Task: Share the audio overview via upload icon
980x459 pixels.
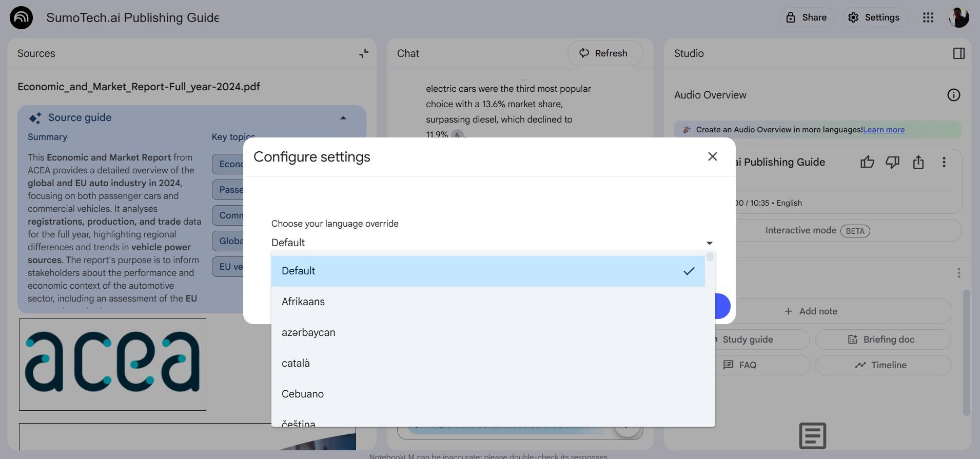Action: [x=918, y=162]
